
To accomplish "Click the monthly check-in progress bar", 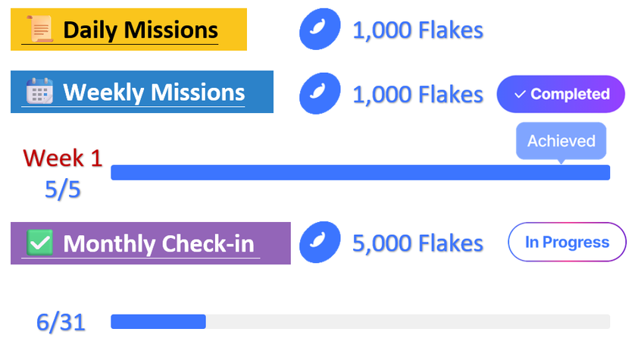I will [x=360, y=321].
